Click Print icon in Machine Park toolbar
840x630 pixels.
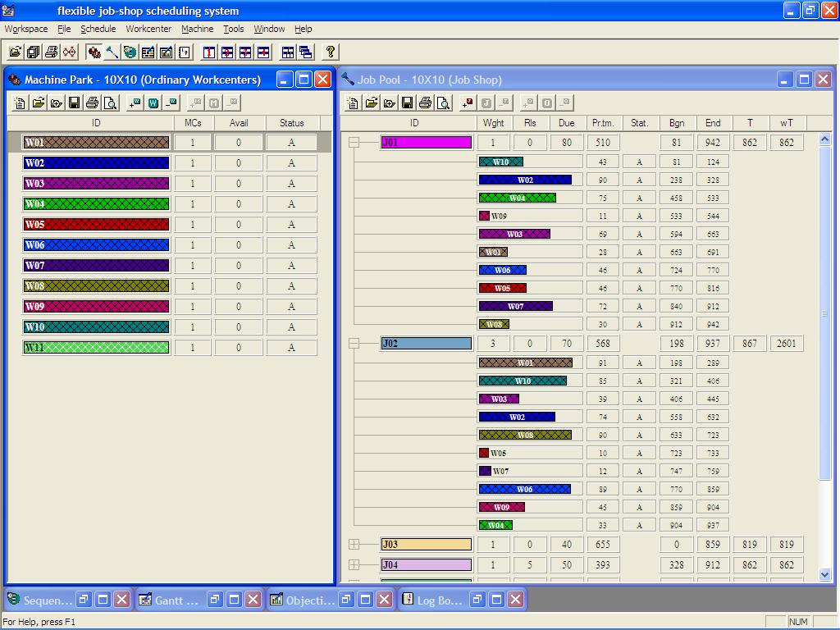[92, 103]
